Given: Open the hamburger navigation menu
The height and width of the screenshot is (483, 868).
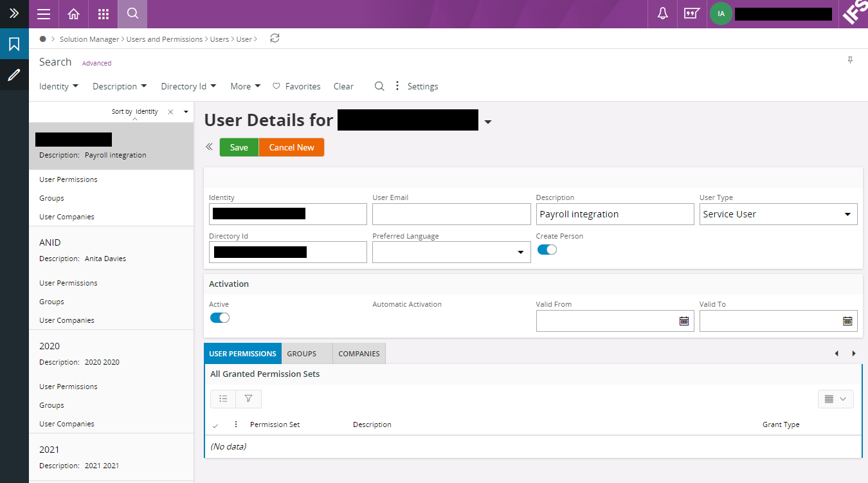Looking at the screenshot, I should [44, 14].
